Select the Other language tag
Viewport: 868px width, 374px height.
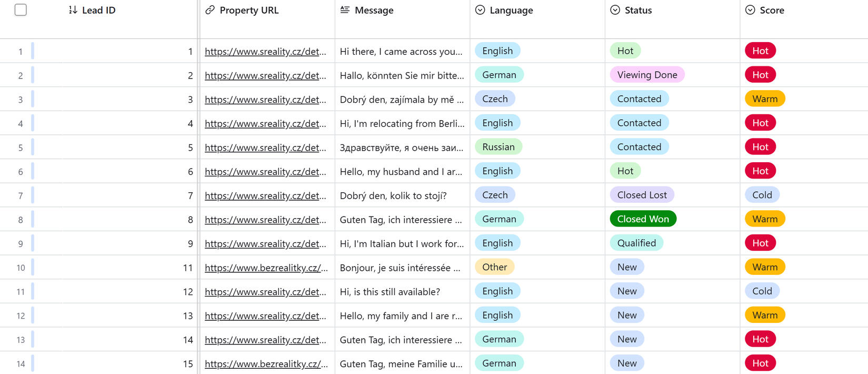pyautogui.click(x=494, y=267)
